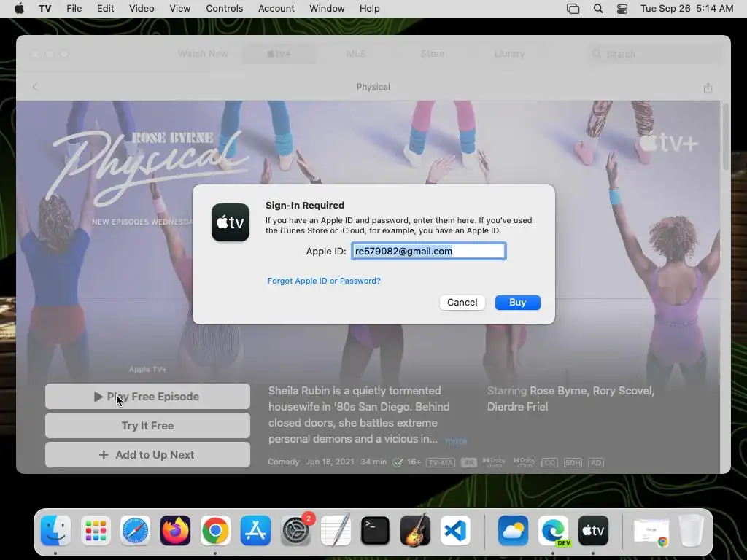Switch to the Watch Now tab

(203, 54)
